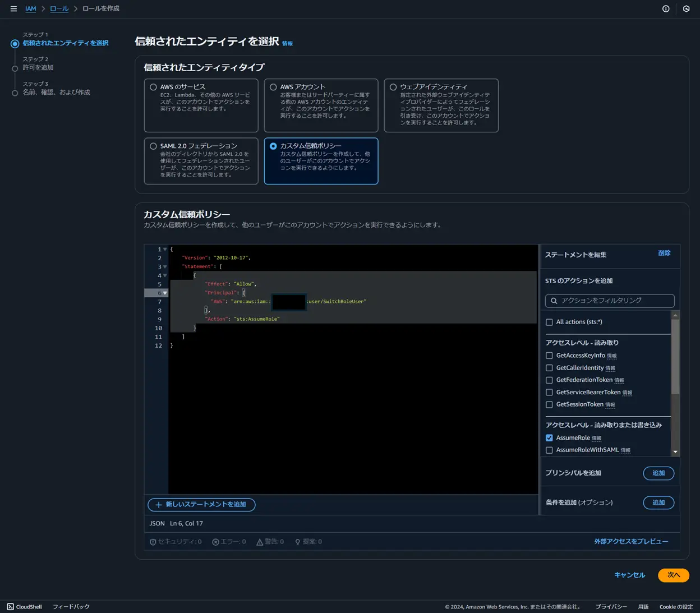Open 情報 link for GetCallerIdentity

click(x=610, y=368)
